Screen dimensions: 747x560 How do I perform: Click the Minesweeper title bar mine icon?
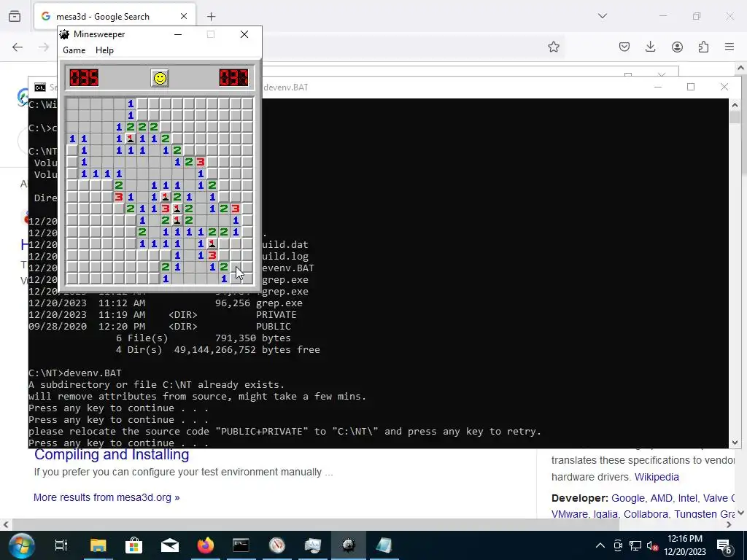pyautogui.click(x=65, y=34)
